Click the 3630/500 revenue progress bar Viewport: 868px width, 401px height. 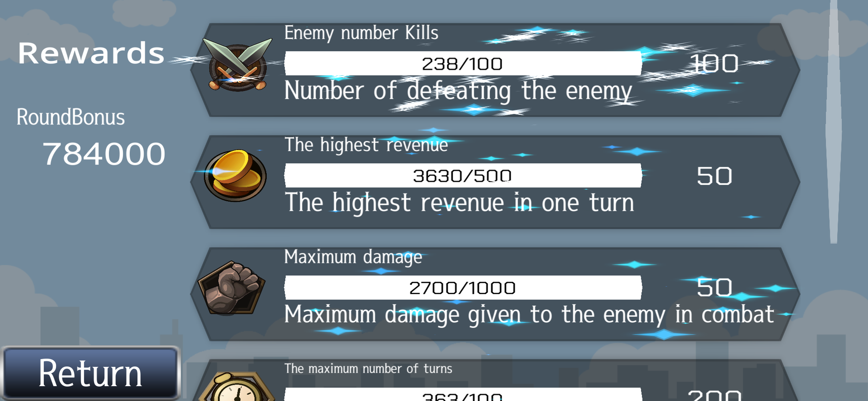pos(463,176)
